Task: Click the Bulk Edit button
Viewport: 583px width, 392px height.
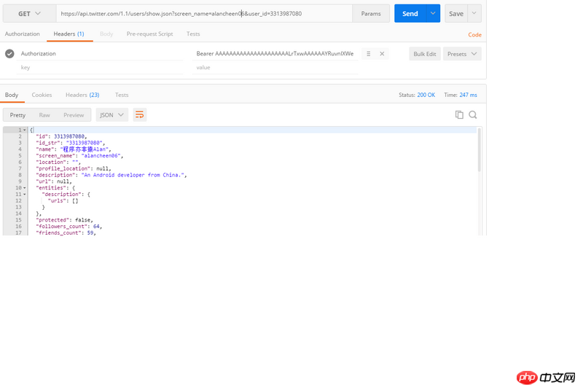Action: pyautogui.click(x=424, y=54)
